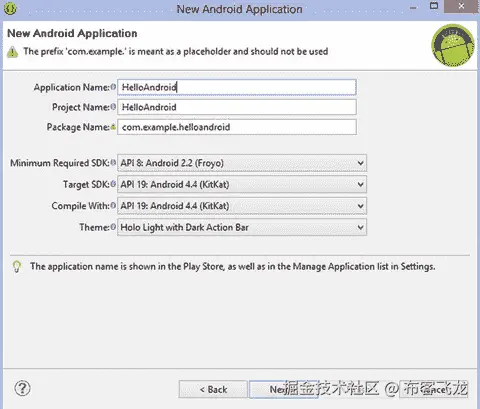Maximize the New Android Application dialog
This screenshot has width=480, height=409.
pyautogui.click(x=434, y=6)
